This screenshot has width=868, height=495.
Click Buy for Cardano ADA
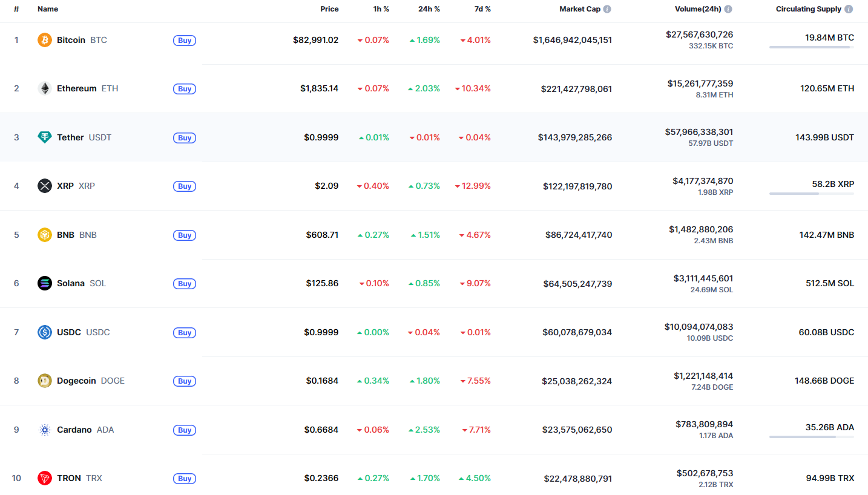click(x=185, y=430)
